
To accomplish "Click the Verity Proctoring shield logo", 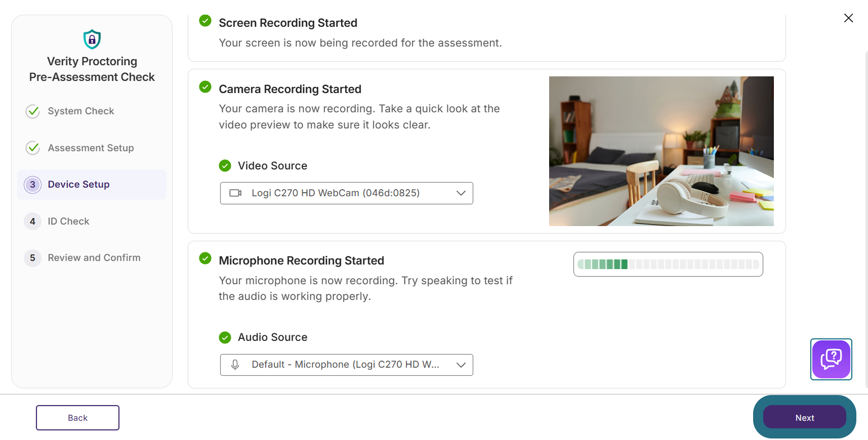I will [92, 39].
